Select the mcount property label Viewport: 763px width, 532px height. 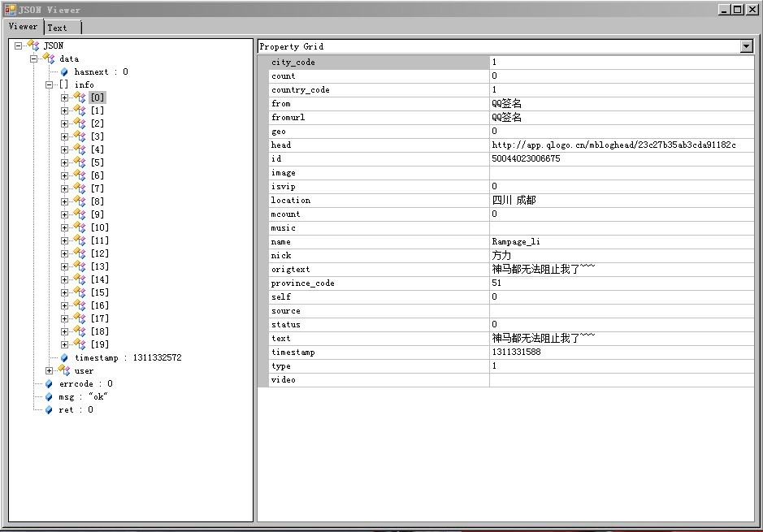pyautogui.click(x=286, y=214)
